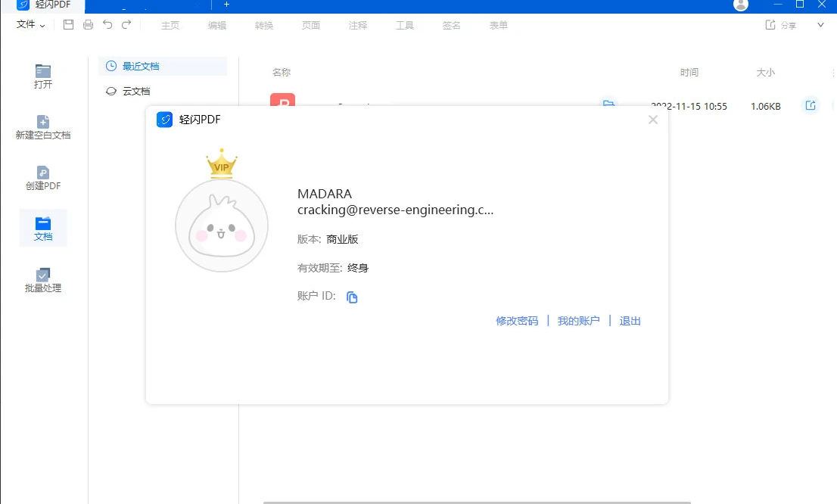This screenshot has height=504, width=837.
Task: Open the 打开 panel from the sidebar
Action: click(x=42, y=74)
